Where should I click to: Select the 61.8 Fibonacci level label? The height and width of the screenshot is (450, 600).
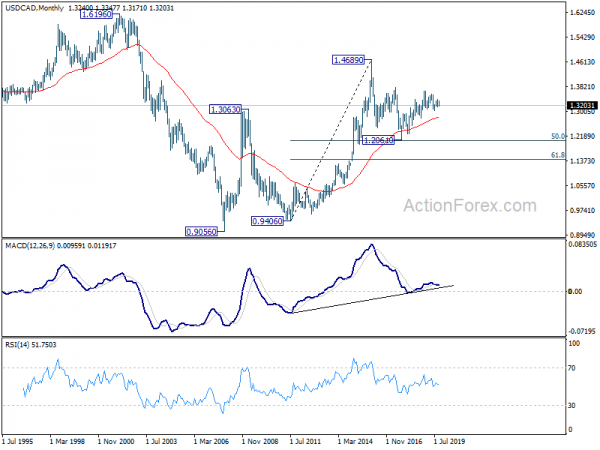(558, 155)
